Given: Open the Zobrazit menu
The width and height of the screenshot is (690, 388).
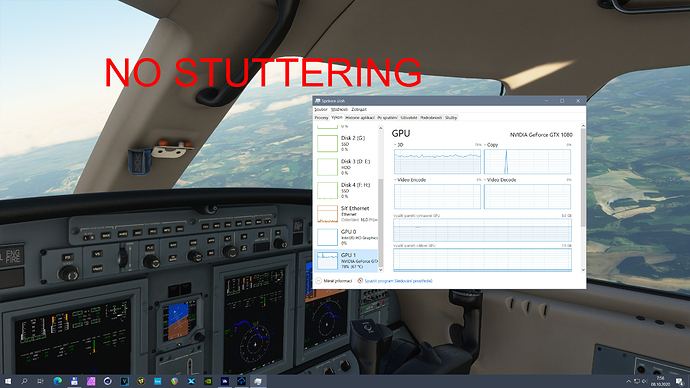Looking at the screenshot, I should coord(359,109).
